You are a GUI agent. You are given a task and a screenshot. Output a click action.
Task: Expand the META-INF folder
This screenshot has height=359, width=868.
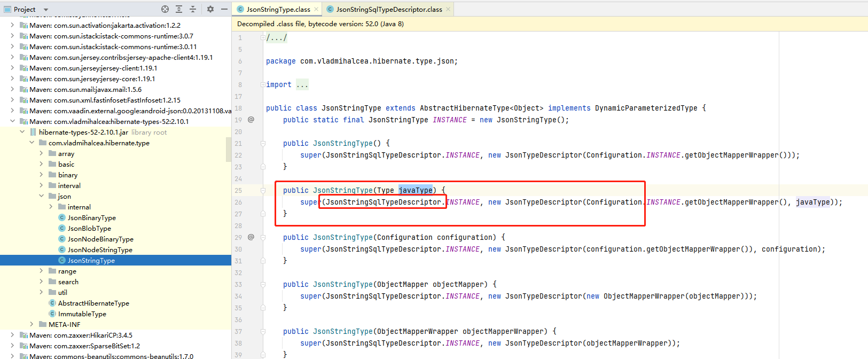tap(32, 324)
